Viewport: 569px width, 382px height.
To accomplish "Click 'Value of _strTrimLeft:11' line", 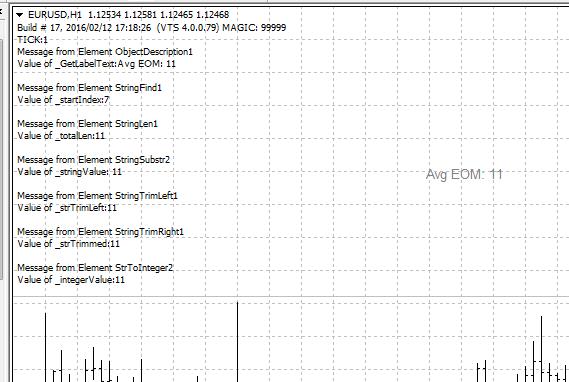I will click(x=67, y=208).
